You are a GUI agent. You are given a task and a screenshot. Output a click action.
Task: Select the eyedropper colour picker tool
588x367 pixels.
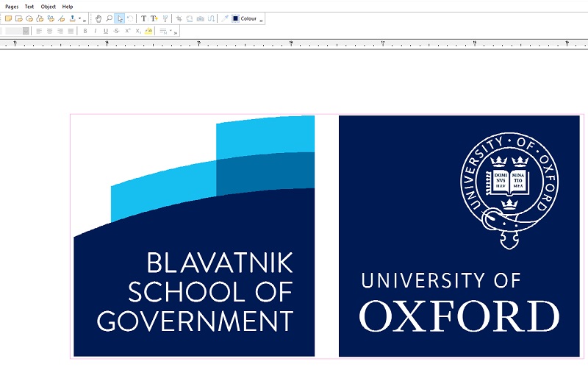coord(225,18)
